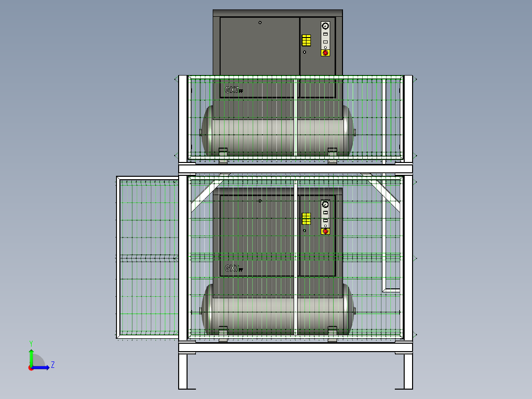Select the GX7 label on the upper compressor
The image size is (532, 399).
[x=234, y=90]
